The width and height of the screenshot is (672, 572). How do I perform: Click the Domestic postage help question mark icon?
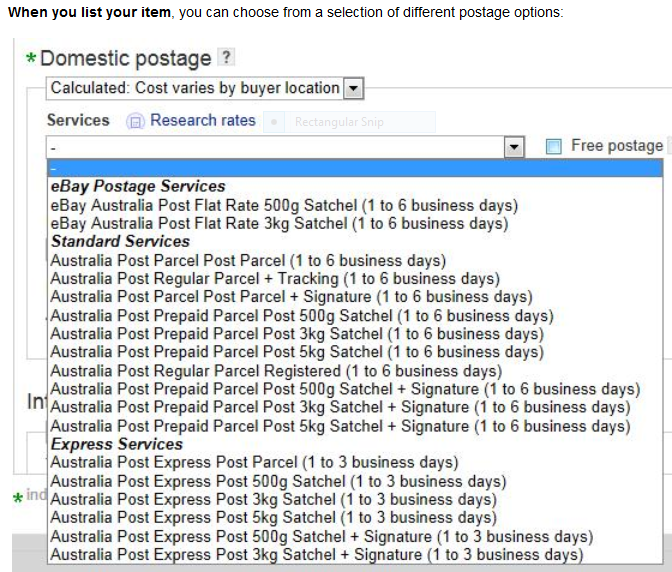click(x=227, y=58)
